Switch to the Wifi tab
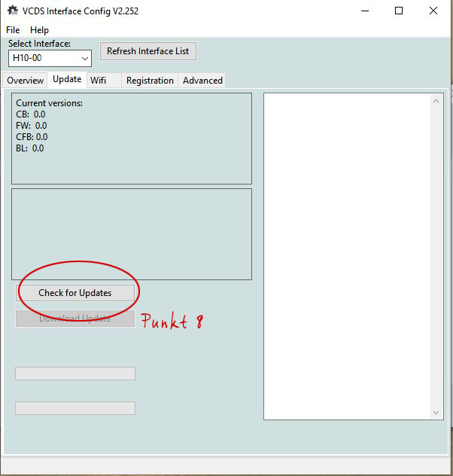This screenshot has height=476, width=453. pos(104,81)
